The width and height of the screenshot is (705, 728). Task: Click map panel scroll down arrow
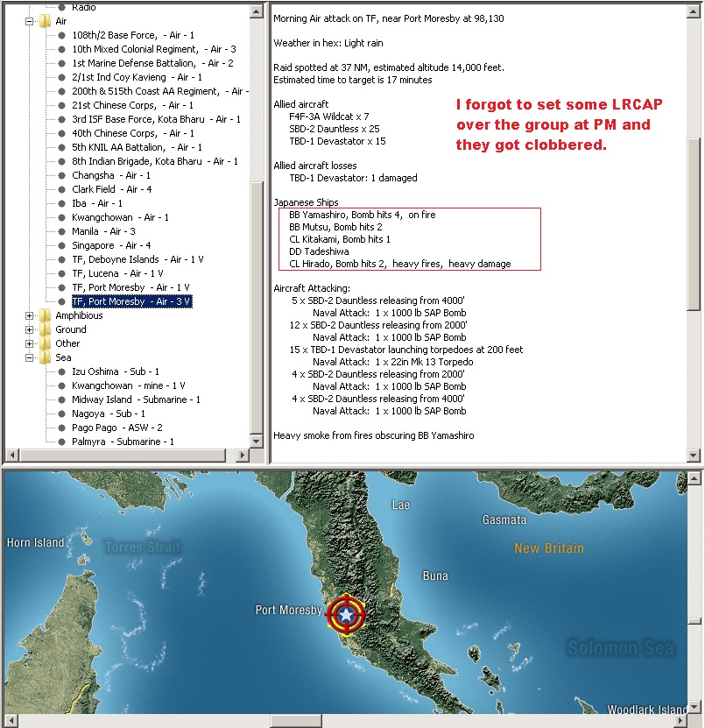pyautogui.click(x=694, y=707)
